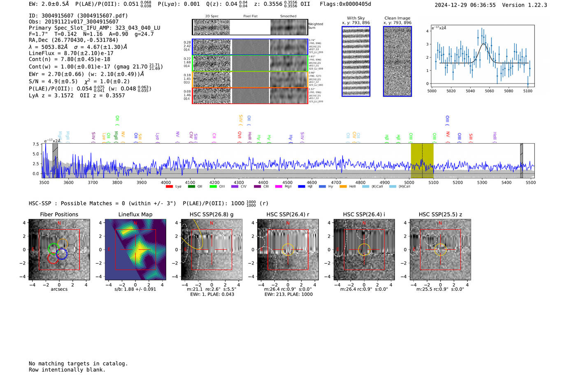Select the m:25.5 rc:0.9" caption
This screenshot has height=392, width=576.
440,289
